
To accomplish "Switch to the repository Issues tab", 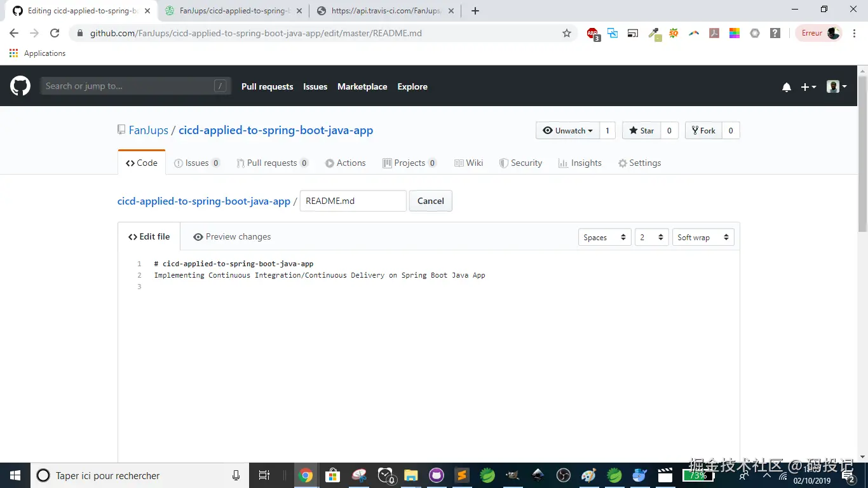I will (x=197, y=163).
